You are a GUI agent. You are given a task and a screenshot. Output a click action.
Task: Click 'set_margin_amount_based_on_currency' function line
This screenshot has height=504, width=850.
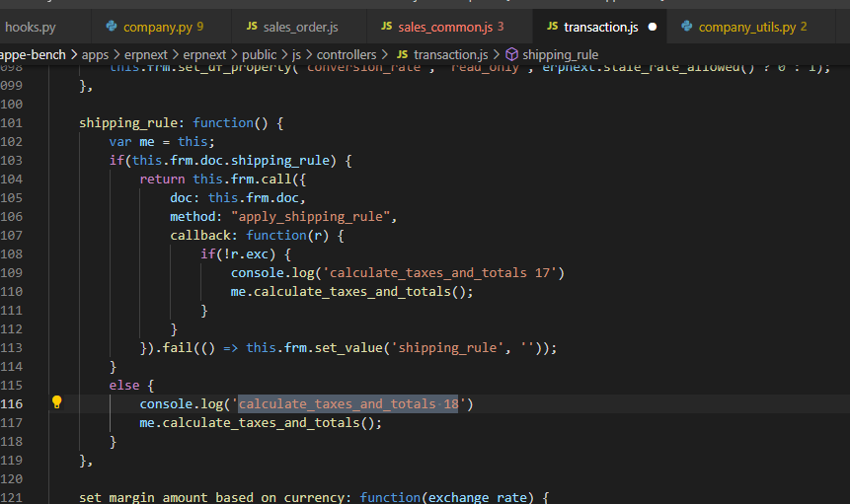[314, 497]
